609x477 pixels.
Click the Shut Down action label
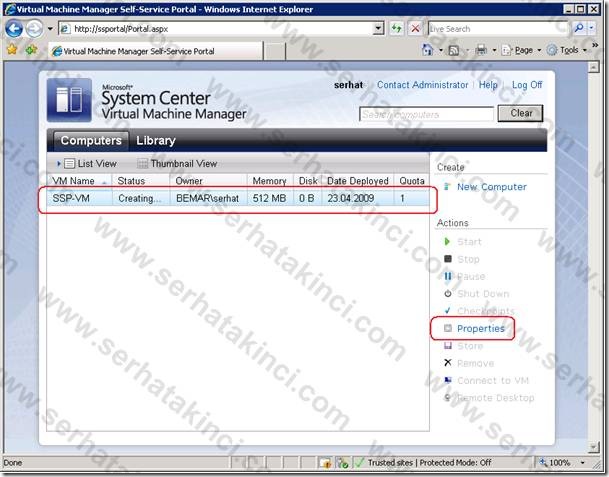tap(483, 294)
